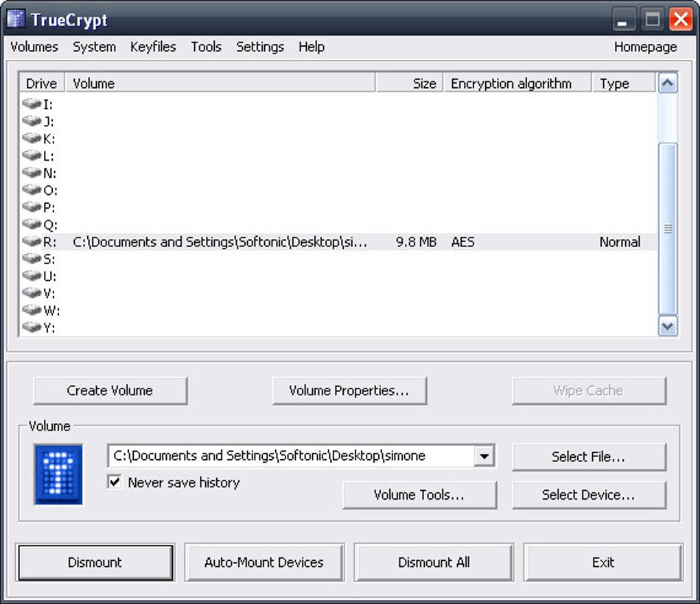Toggle the Never save history checkbox

point(115,482)
